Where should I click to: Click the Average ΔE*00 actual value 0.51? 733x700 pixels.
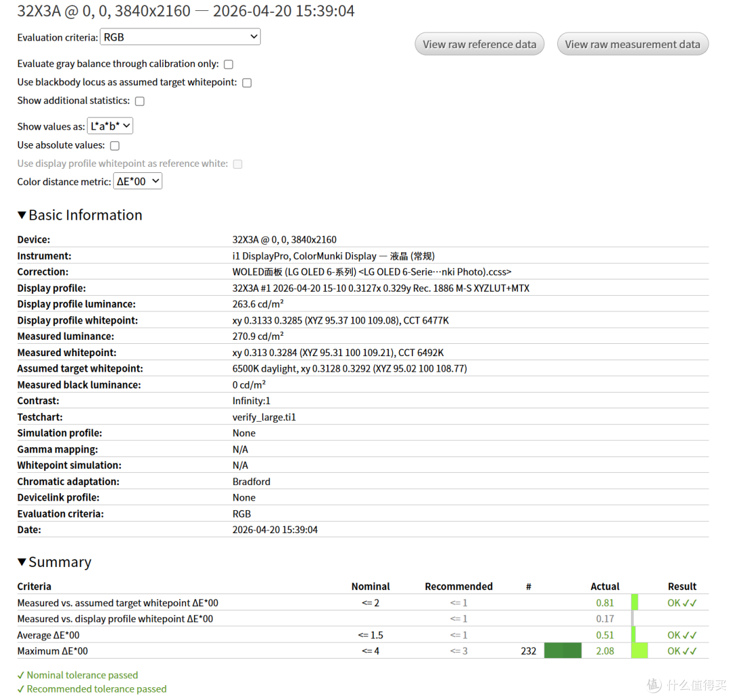click(605, 635)
